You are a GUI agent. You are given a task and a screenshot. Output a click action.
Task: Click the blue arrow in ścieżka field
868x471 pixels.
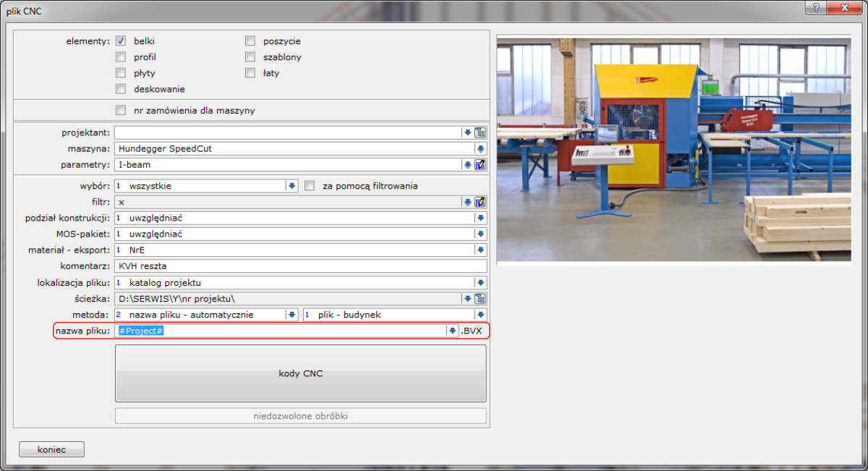(467, 298)
